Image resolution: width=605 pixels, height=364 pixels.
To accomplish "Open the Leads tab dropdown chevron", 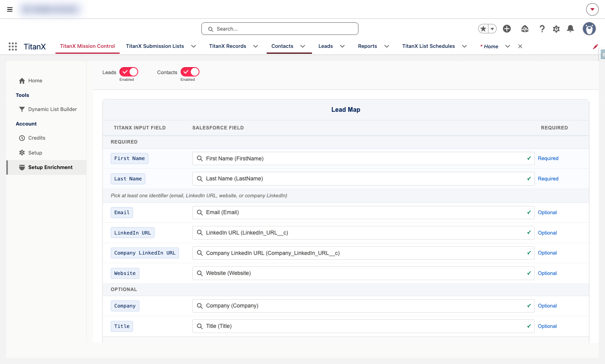I will pyautogui.click(x=342, y=46).
